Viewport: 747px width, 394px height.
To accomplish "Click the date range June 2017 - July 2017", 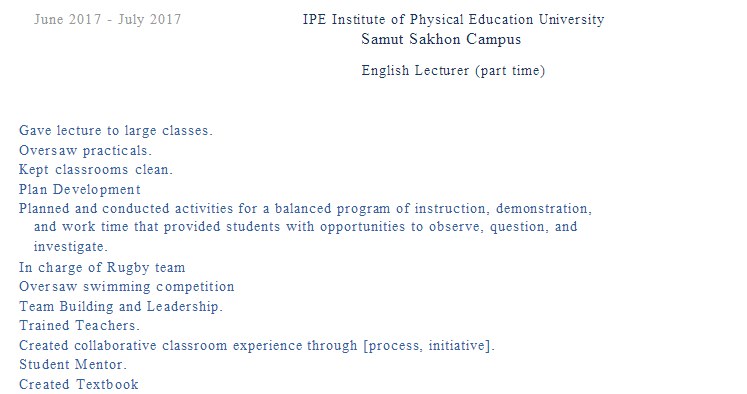I will [x=108, y=20].
